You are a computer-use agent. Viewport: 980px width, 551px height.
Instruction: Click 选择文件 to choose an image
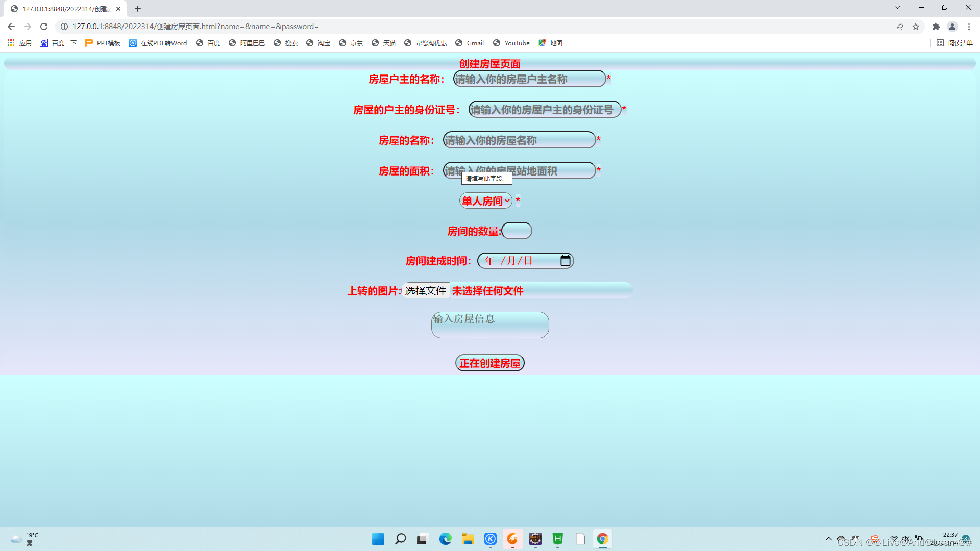point(426,290)
